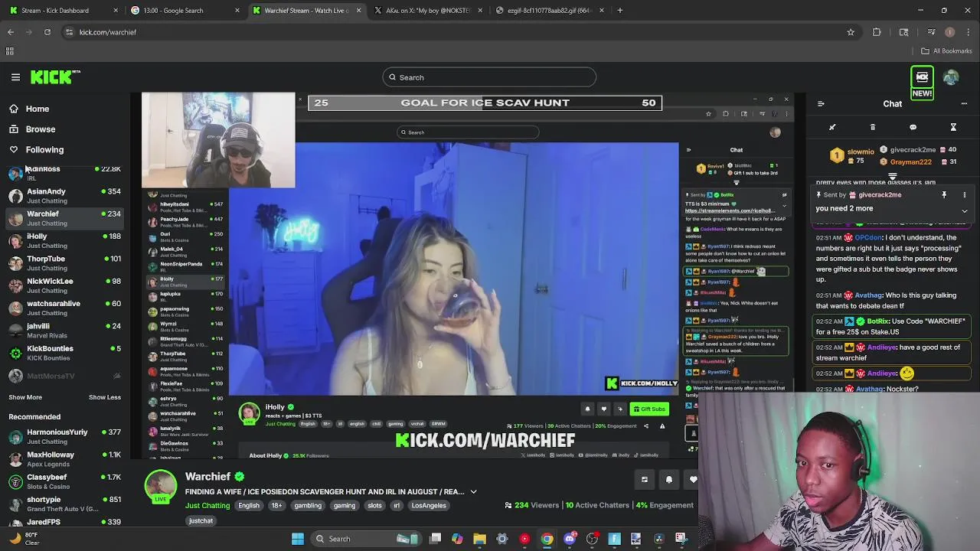Click the Kick search field
980x551 pixels.
pos(489,77)
